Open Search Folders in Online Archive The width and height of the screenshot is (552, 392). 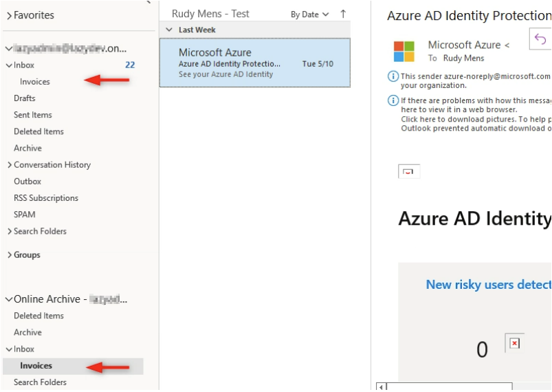40,382
